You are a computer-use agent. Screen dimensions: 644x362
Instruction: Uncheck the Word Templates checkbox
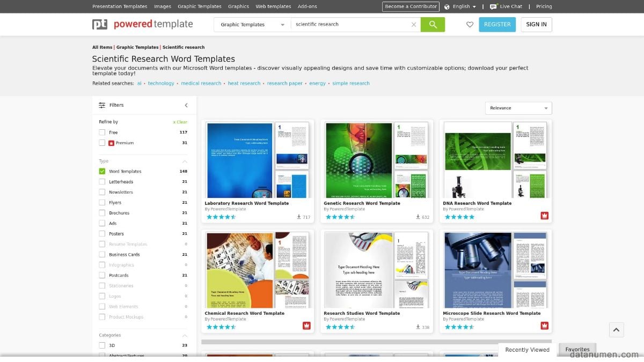pos(102,172)
